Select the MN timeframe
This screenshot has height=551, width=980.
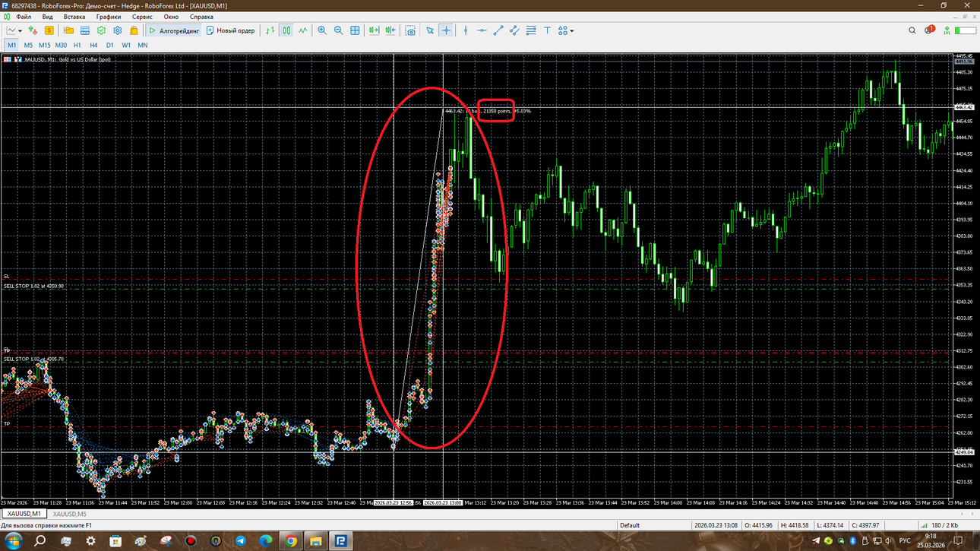coord(143,45)
